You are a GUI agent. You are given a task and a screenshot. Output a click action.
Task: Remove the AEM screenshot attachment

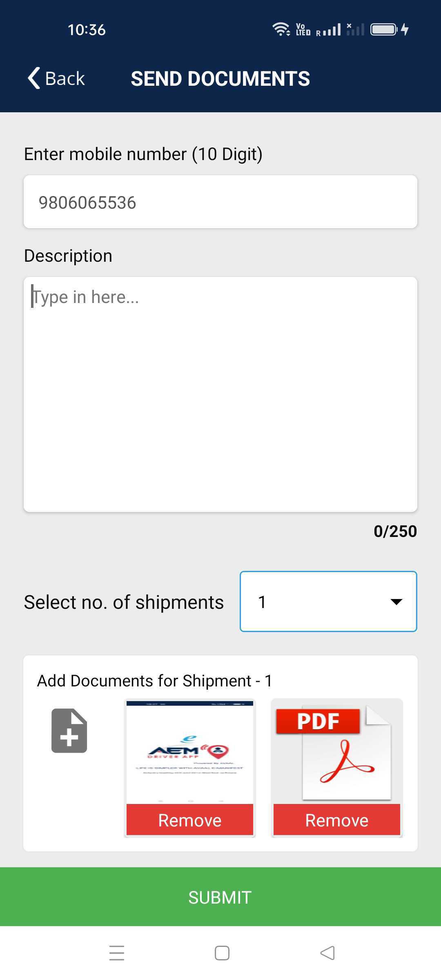tap(190, 820)
